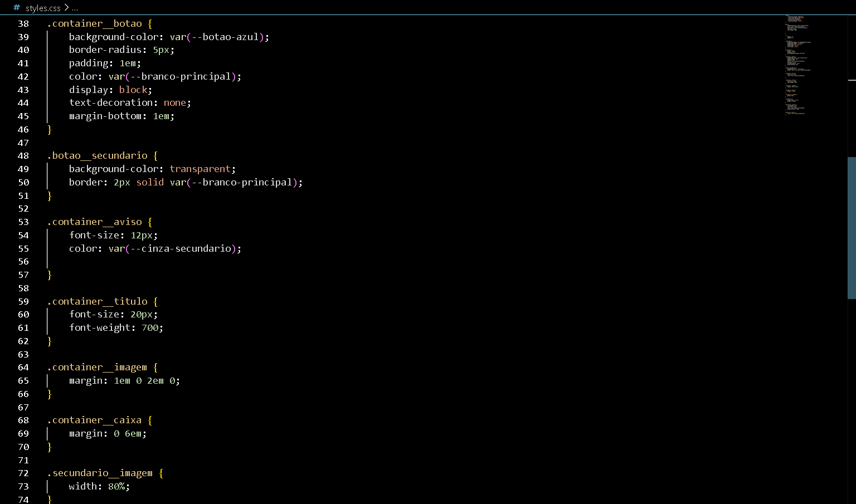This screenshot has height=504, width=856.
Task: Click line number 74 in the gutter
Action: tap(23, 500)
